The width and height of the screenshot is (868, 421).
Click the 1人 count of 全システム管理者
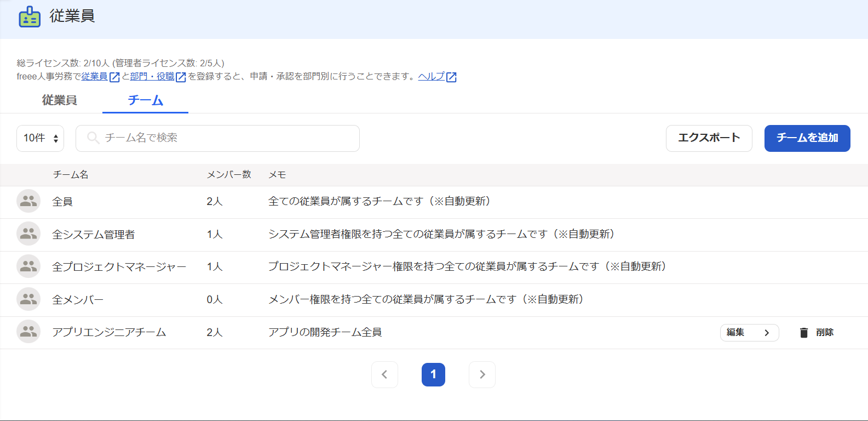pyautogui.click(x=215, y=235)
